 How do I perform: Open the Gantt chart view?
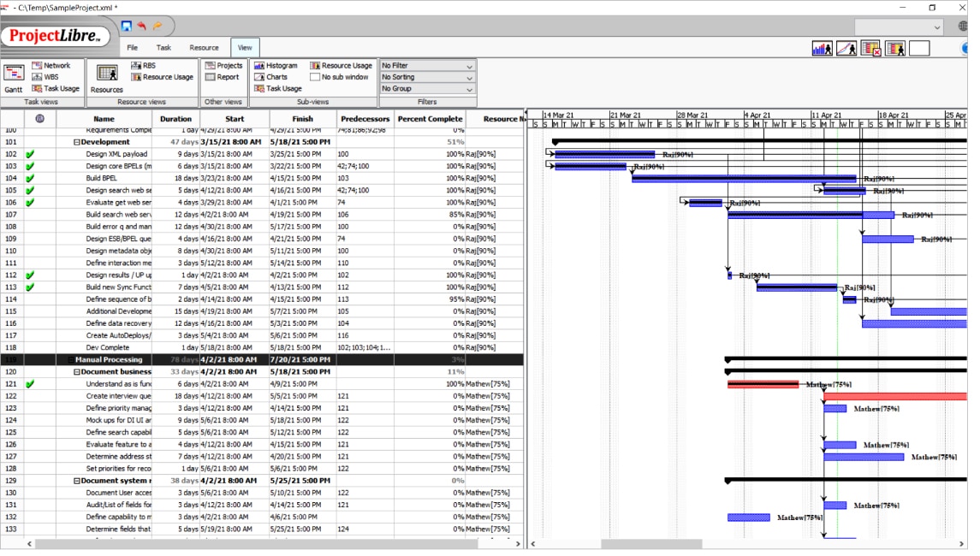pyautogui.click(x=14, y=79)
